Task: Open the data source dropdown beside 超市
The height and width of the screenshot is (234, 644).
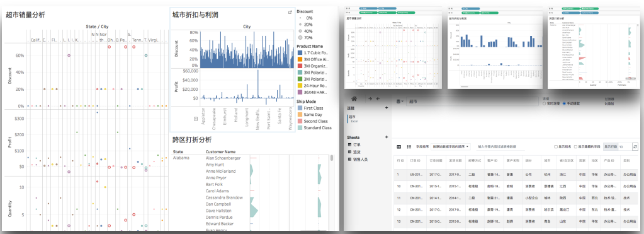Action: (x=400, y=101)
